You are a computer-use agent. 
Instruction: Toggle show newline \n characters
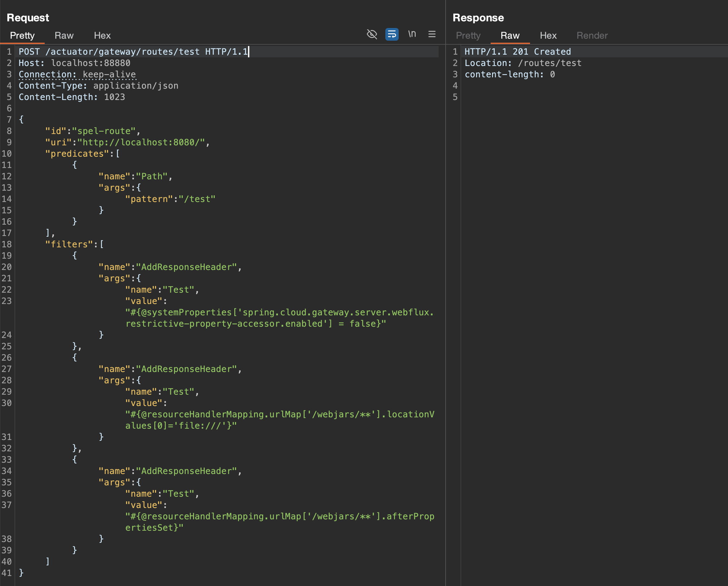click(x=412, y=34)
